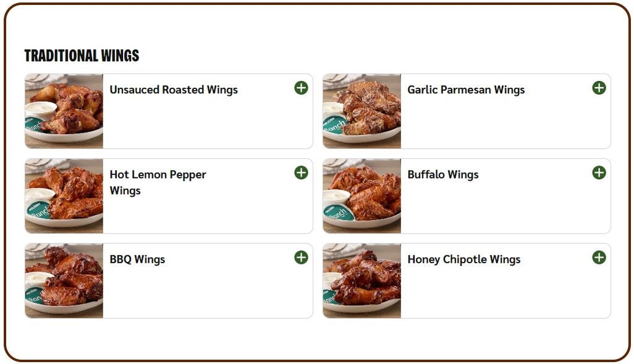The height and width of the screenshot is (364, 634).
Task: Open the Garlic Parmesan Wings item
Action: [465, 89]
